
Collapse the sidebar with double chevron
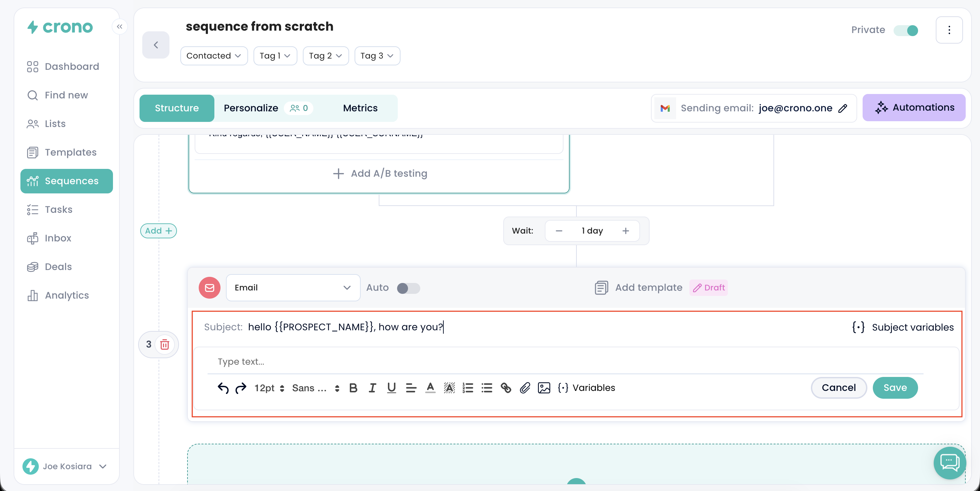tap(119, 26)
